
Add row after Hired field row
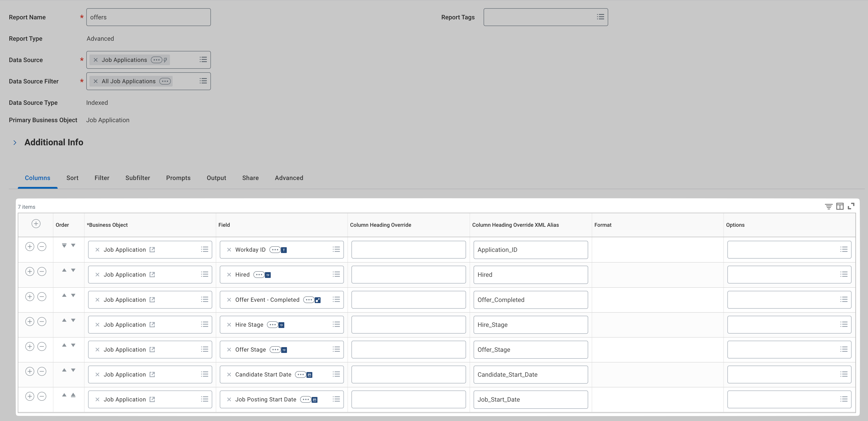pyautogui.click(x=30, y=272)
